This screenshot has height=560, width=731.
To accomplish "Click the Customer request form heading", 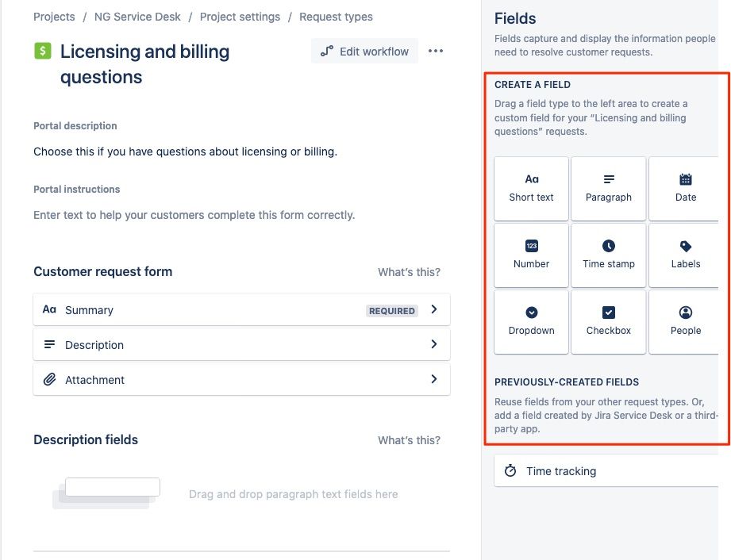I will pos(103,271).
